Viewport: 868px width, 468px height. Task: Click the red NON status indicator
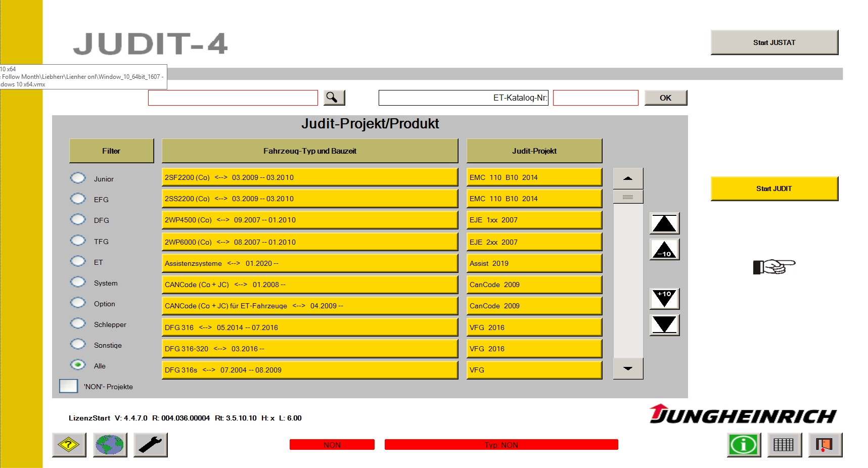point(332,445)
